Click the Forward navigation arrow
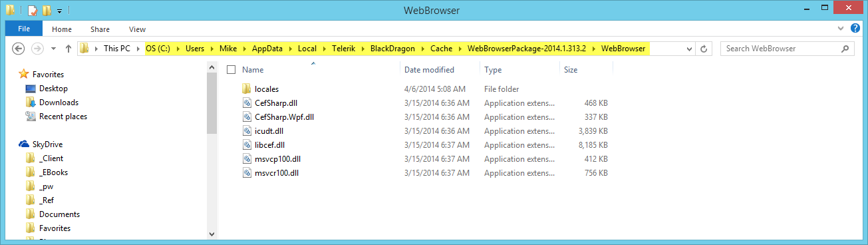 (x=37, y=49)
